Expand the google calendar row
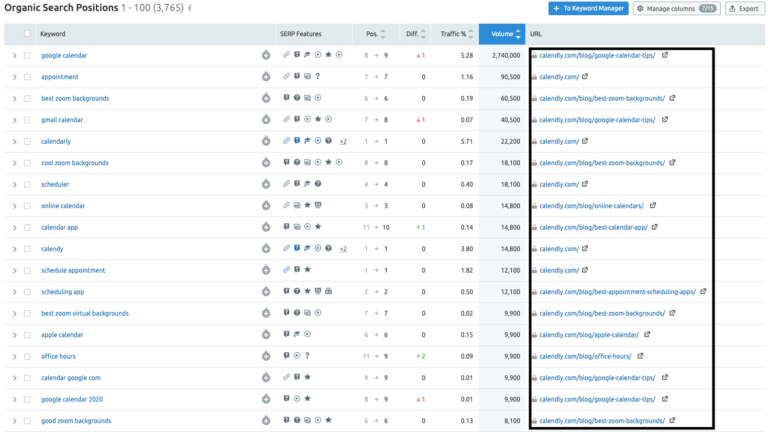The image size is (768, 432). pyautogui.click(x=14, y=55)
